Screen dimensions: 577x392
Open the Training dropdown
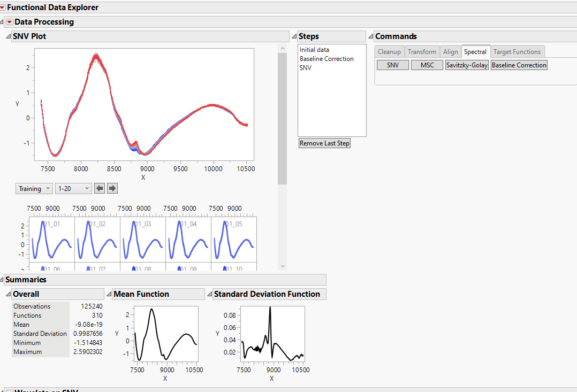coord(34,188)
